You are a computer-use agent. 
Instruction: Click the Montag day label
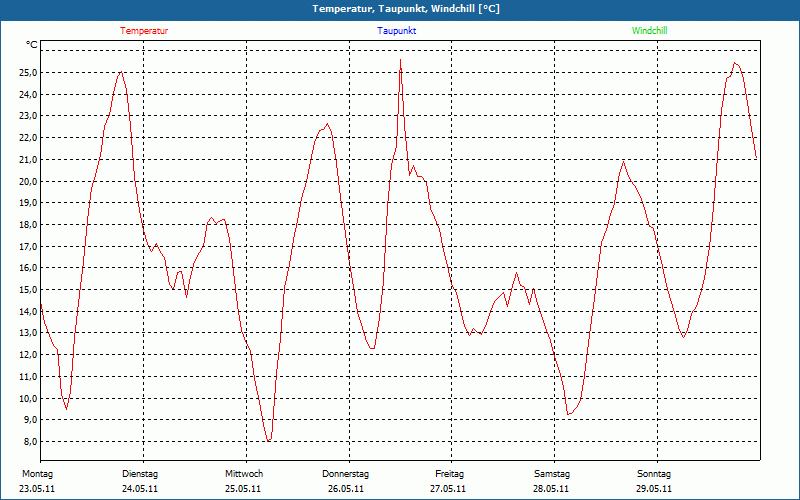click(x=37, y=474)
